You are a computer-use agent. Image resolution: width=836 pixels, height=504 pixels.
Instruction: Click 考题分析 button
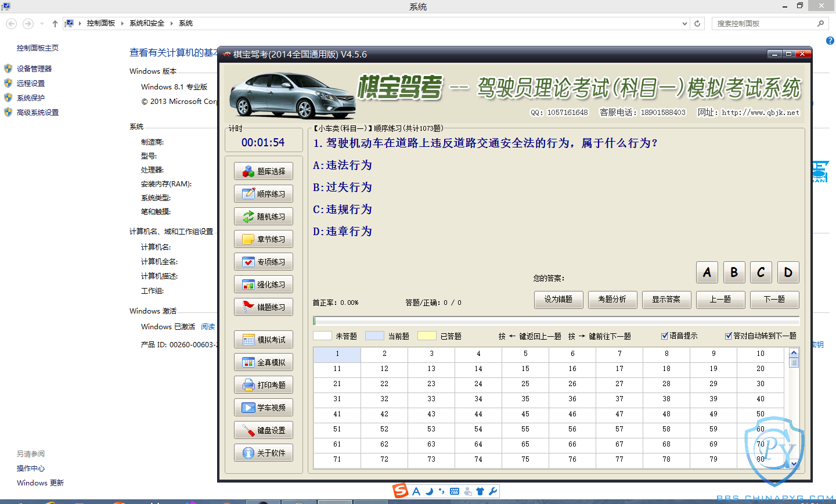point(612,300)
